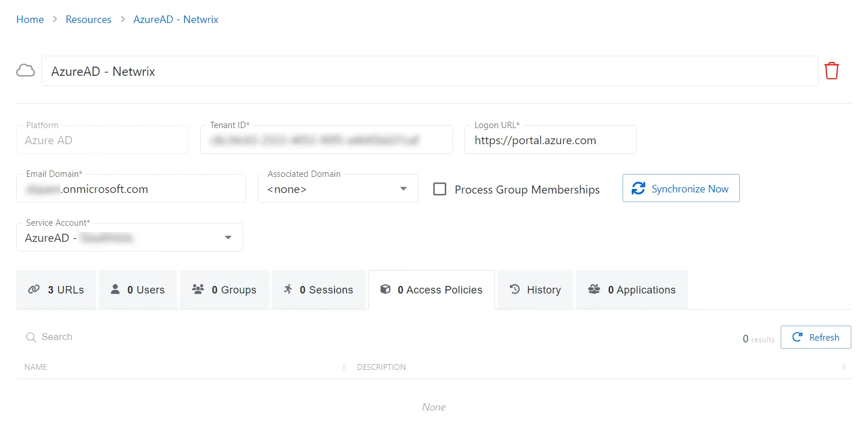Click the search magnifier icon
Image resolution: width=868 pixels, height=425 pixels.
click(x=31, y=337)
